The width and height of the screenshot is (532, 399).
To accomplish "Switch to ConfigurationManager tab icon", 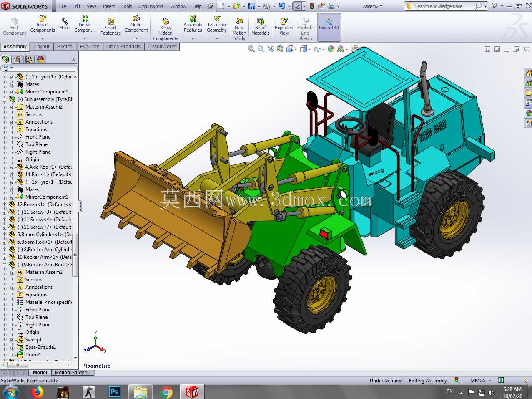I will point(29,59).
